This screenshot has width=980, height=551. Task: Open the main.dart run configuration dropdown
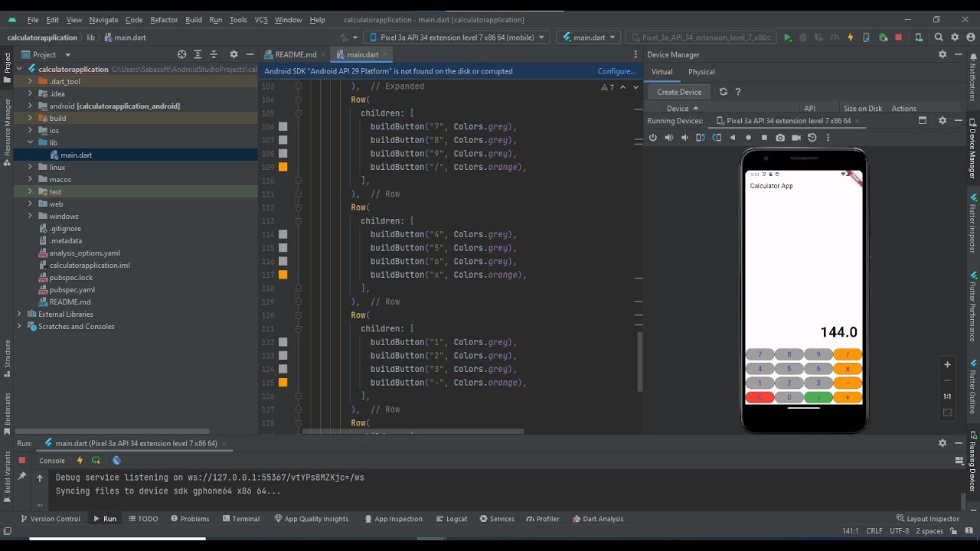tap(588, 37)
